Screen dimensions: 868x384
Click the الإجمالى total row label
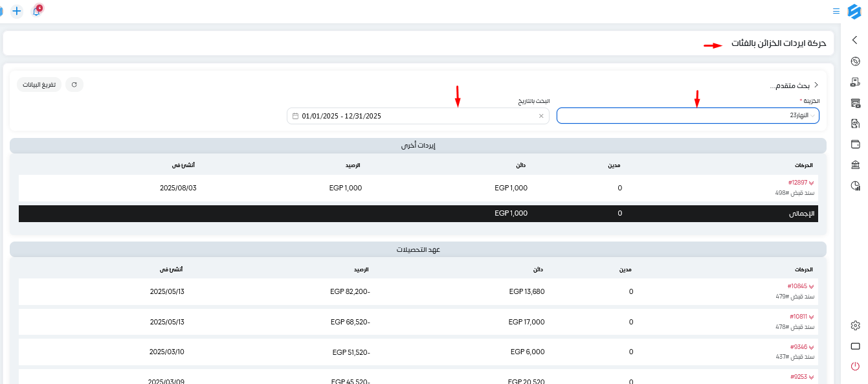[801, 213]
